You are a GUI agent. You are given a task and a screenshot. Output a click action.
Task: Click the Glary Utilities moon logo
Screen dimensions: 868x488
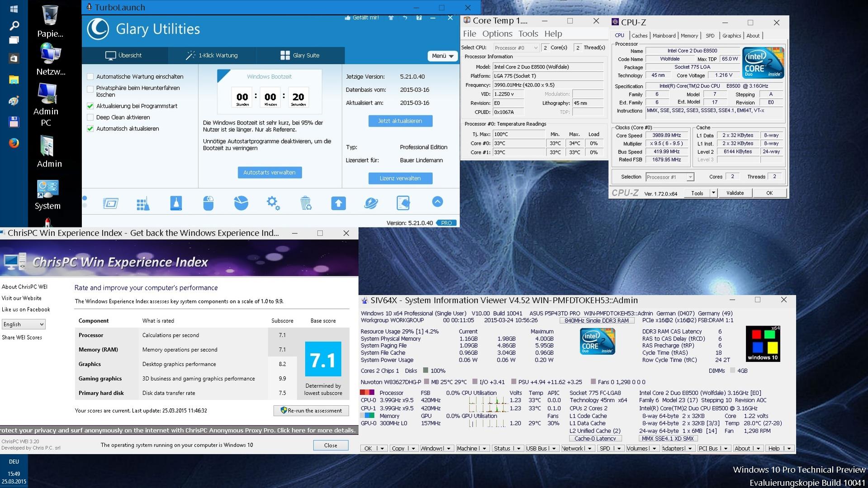click(98, 29)
